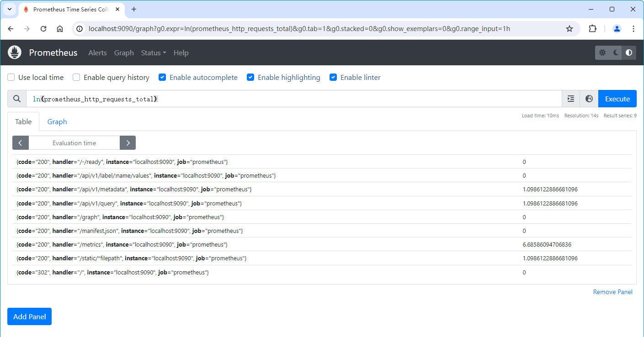Open the Alerts page
Screen dimensions: 644x337
point(97,53)
